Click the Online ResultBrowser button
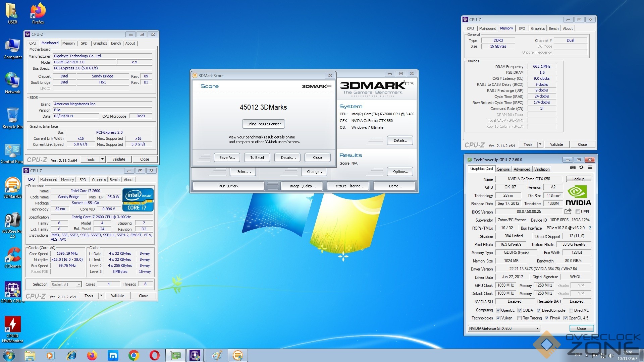The image size is (644, 362). pos(263,124)
